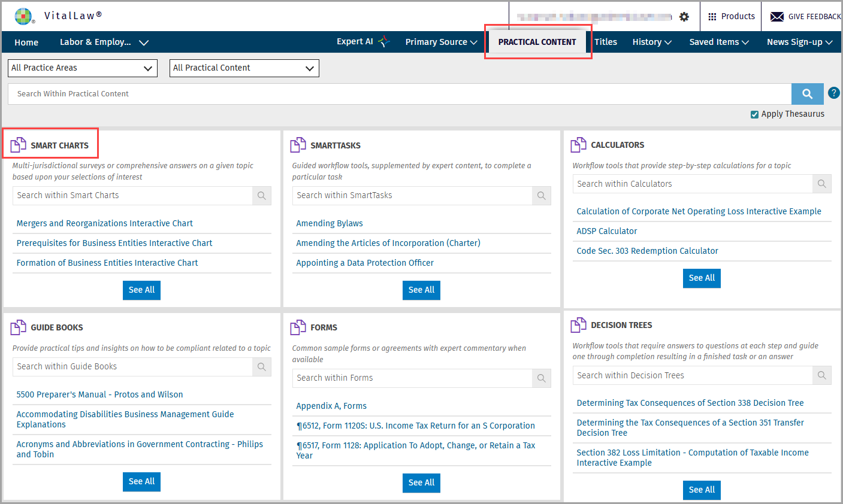Open Accommodating Disabilities Business Management Guide

pyautogui.click(x=125, y=420)
